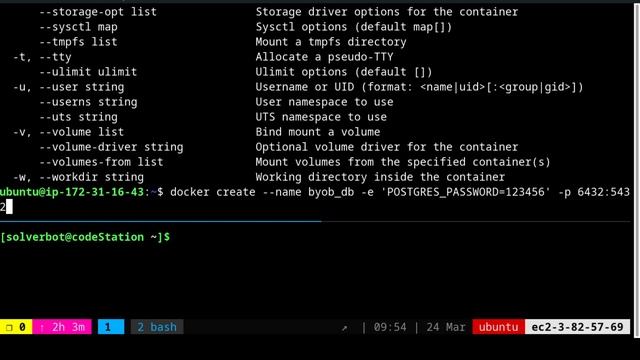Click the 09:54 clock in status bar
This screenshot has height=360, width=640.
pos(390,327)
